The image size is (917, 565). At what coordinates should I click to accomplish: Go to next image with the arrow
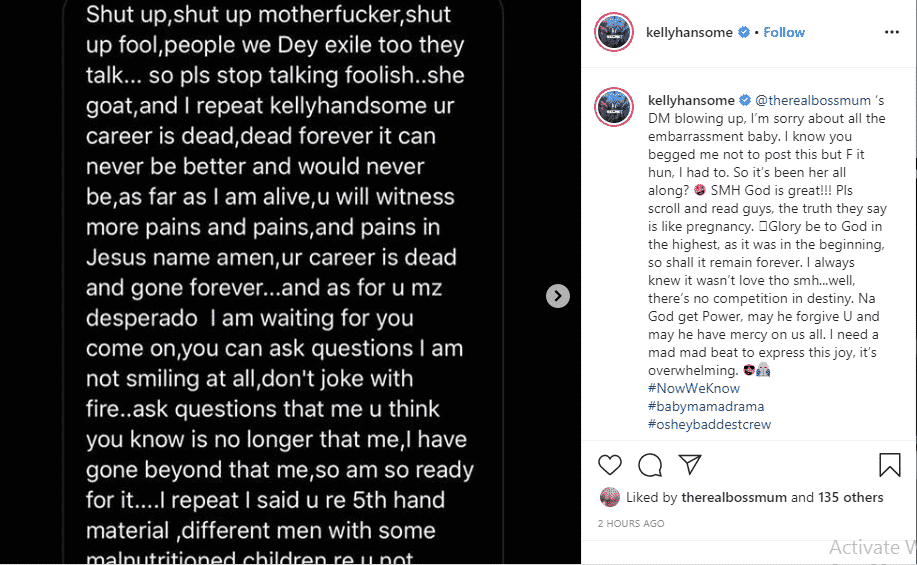tap(558, 296)
